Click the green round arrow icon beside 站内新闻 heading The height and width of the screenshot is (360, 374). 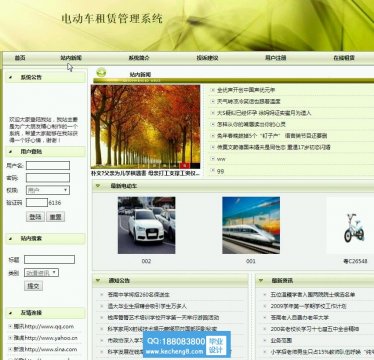(101, 72)
